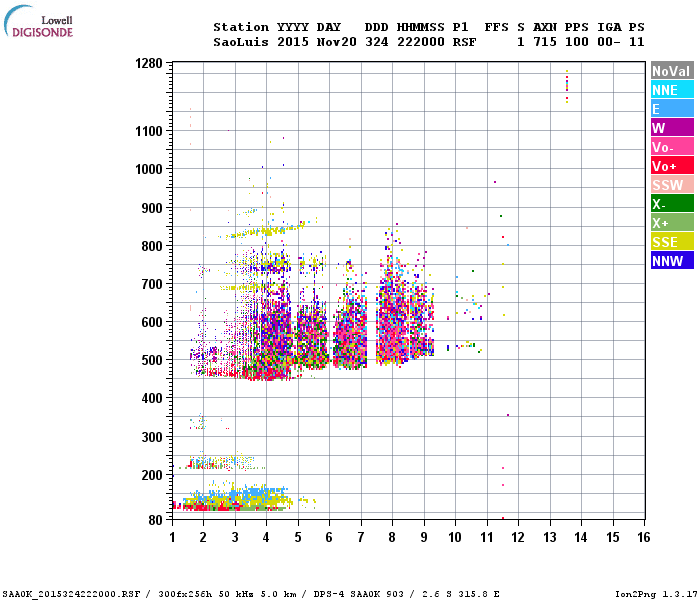Click the 400 height axis label
This screenshot has height=600, width=700.
point(152,398)
